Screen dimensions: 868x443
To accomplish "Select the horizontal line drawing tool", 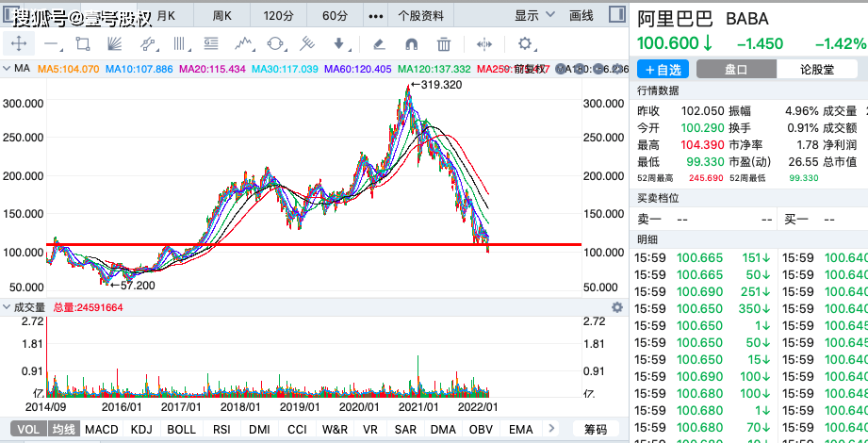I will tap(53, 43).
